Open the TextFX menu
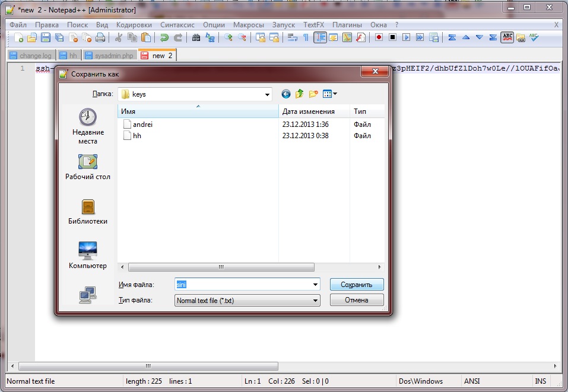 (314, 25)
